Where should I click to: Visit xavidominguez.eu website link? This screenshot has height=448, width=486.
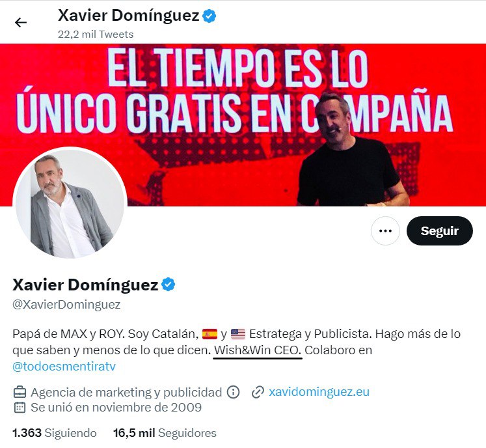click(319, 392)
